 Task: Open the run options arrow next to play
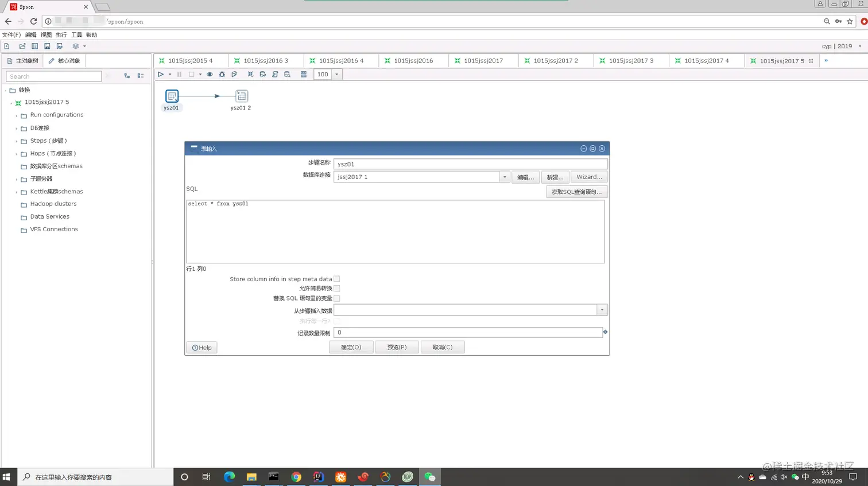click(170, 74)
